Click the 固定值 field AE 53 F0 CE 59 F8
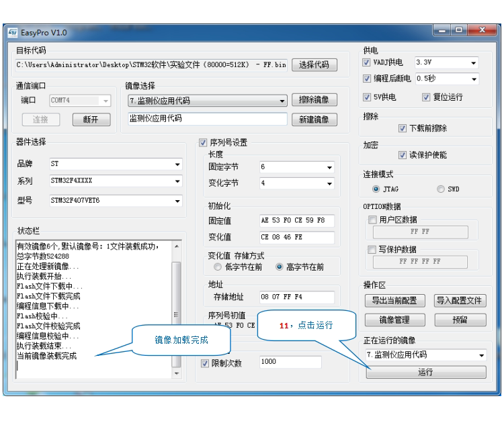Screen dimensions: 504x423 (x=297, y=220)
